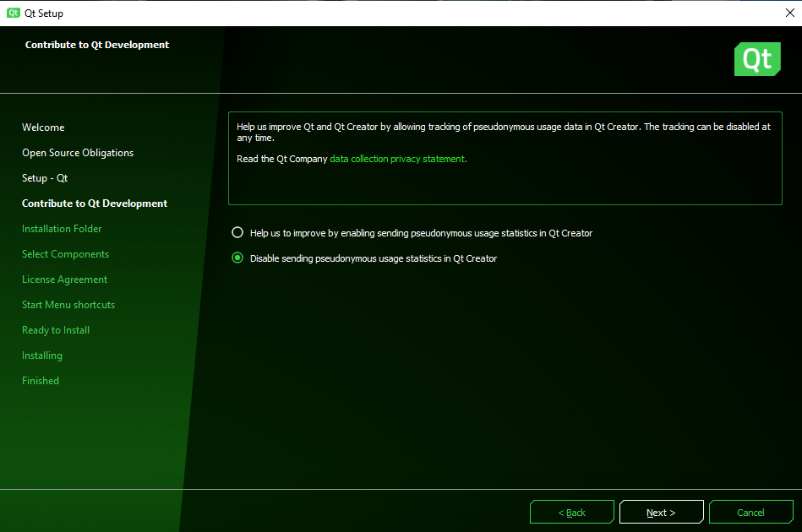Cancel the Qt installation
802x532 pixels.
click(750, 513)
